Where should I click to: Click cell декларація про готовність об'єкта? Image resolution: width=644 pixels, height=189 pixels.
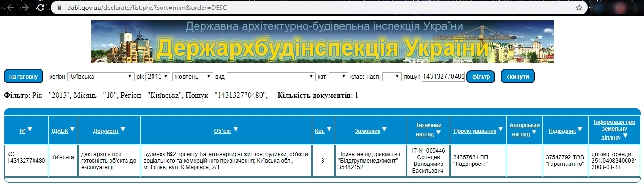pos(109,161)
